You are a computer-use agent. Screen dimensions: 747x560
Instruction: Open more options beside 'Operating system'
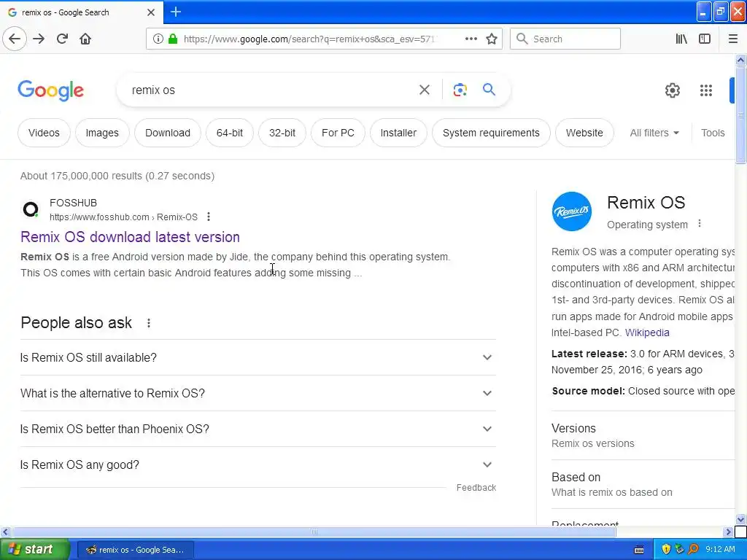click(700, 223)
